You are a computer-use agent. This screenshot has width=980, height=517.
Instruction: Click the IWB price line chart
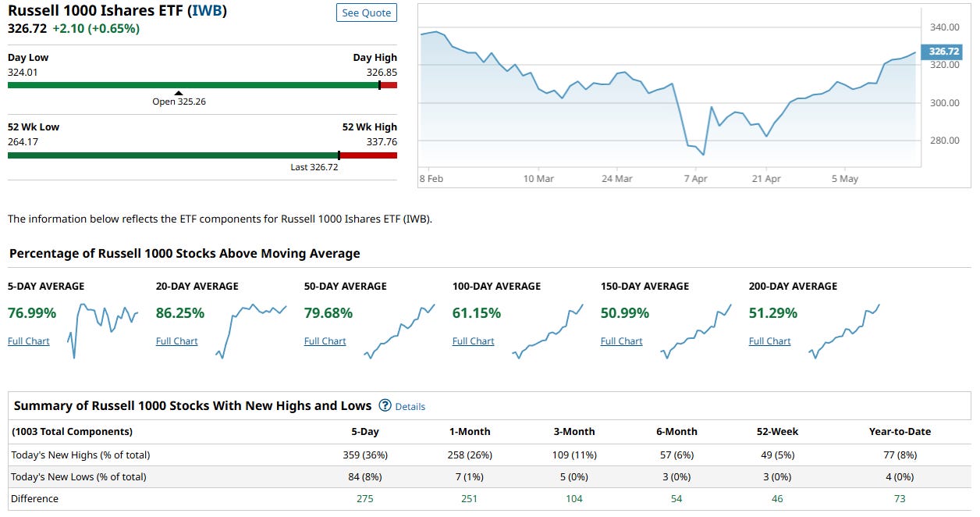tap(669, 94)
